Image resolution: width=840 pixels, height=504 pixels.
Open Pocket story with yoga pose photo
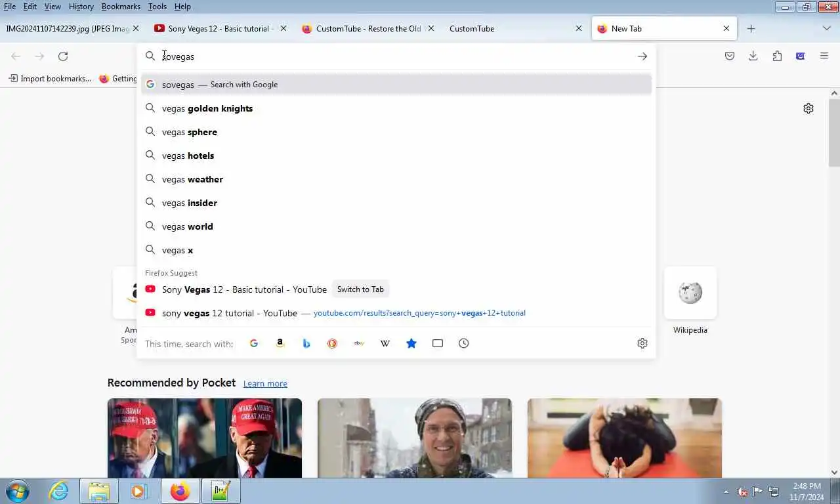tap(625, 438)
